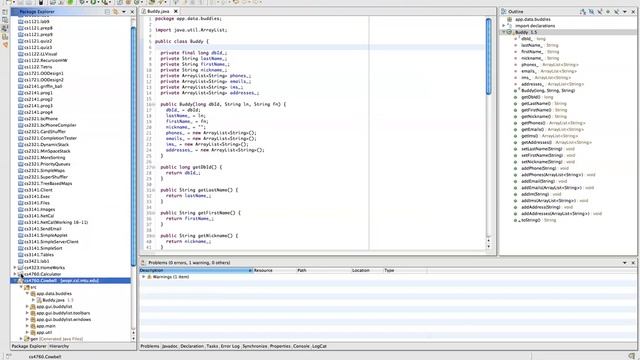
Task: Place cursor on 'public class Buddy' line
Action: point(182,41)
